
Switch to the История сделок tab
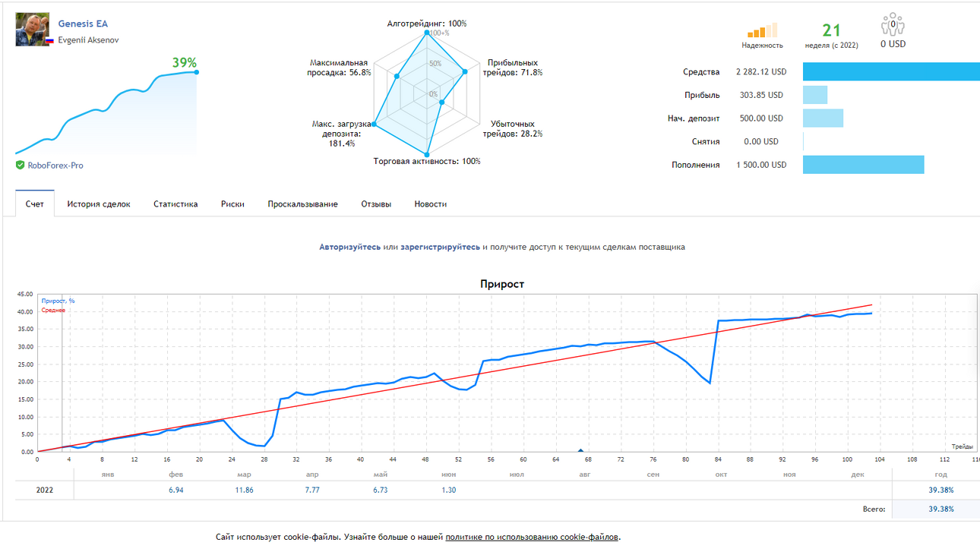[99, 203]
